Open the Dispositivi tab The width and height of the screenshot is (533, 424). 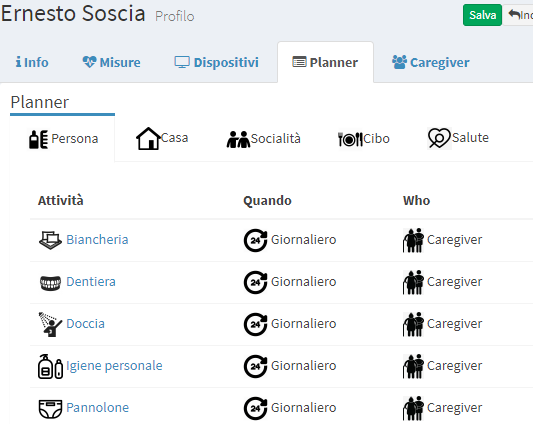pos(217,63)
